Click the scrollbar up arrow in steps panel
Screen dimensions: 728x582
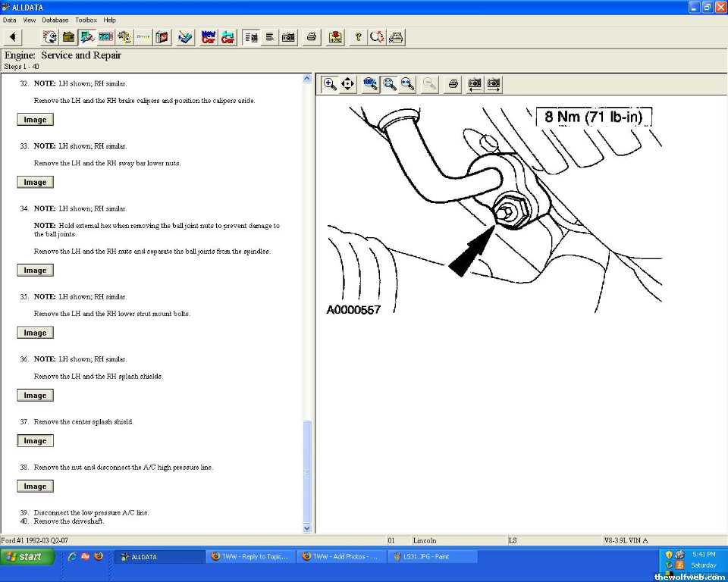[307, 78]
